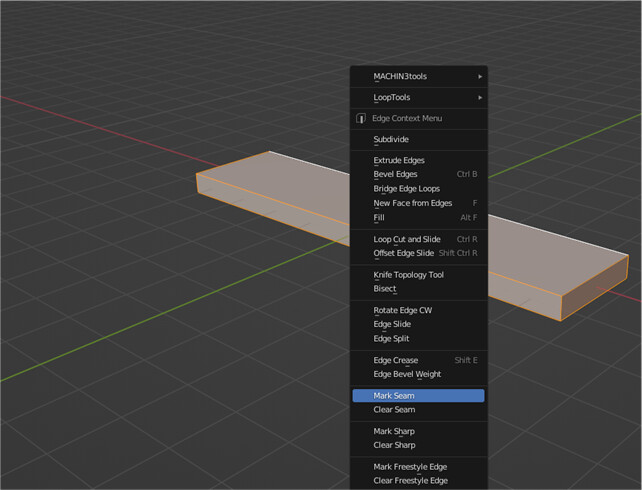Image resolution: width=642 pixels, height=490 pixels.
Task: Click the top face of the mesh
Action: pos(287,180)
